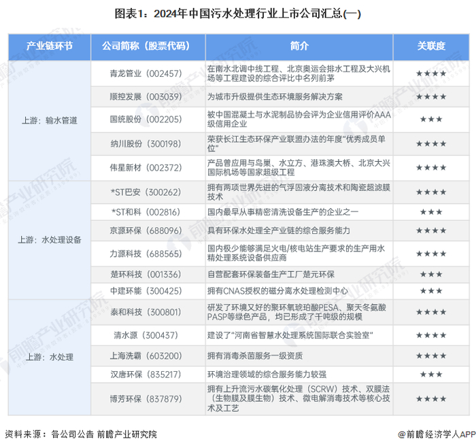Click the star rating in the 青龙管业 row
Image resolution: width=476 pixels, height=448 pixels.
click(431, 73)
